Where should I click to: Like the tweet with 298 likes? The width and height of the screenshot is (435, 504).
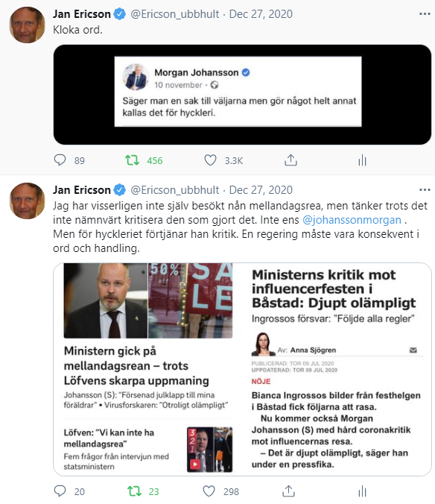(209, 491)
